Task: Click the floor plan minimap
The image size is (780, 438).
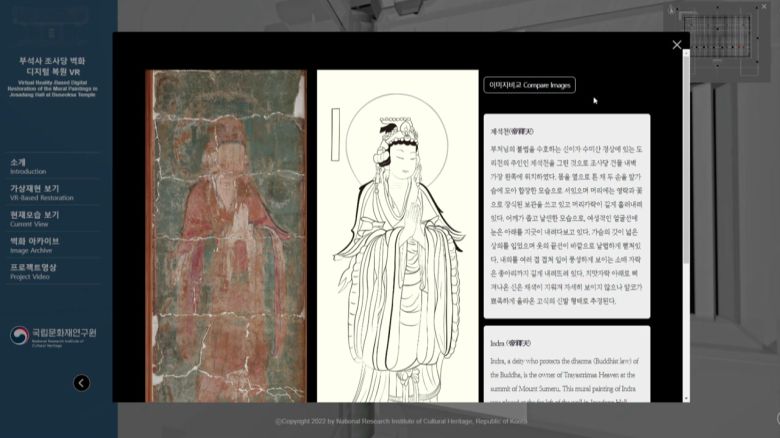Action: click(x=726, y=34)
